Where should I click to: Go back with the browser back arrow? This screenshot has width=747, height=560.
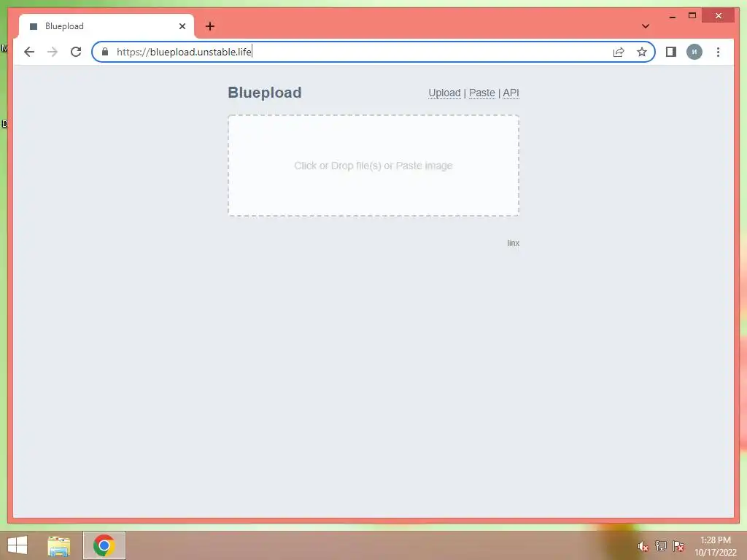click(29, 52)
